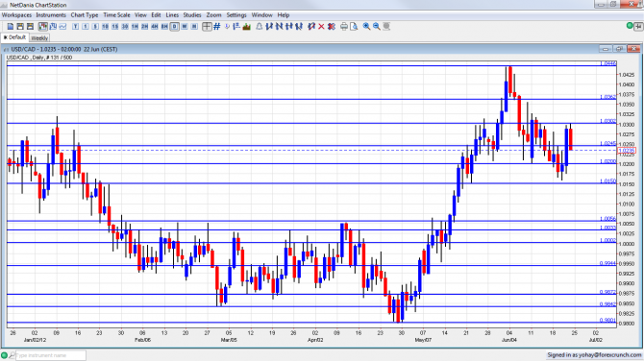This screenshot has width=644, height=361.
Task: Toggle the crosshair cursor tool
Action: pyautogui.click(x=207, y=26)
